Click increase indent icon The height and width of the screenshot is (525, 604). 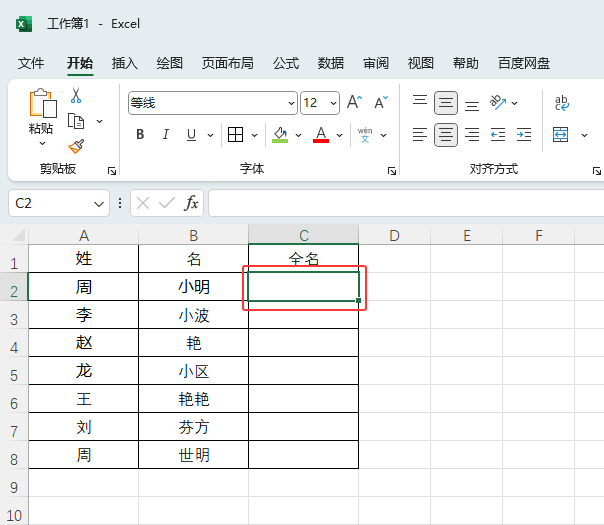click(x=524, y=135)
